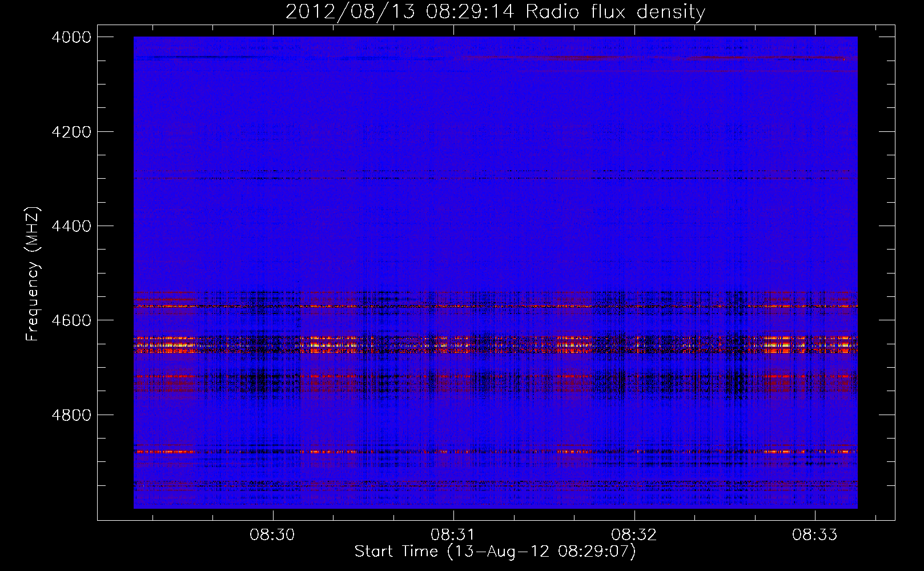Image resolution: width=924 pixels, height=571 pixels.
Task: Select the 4000 frequency tick label
Action: pyautogui.click(x=71, y=37)
